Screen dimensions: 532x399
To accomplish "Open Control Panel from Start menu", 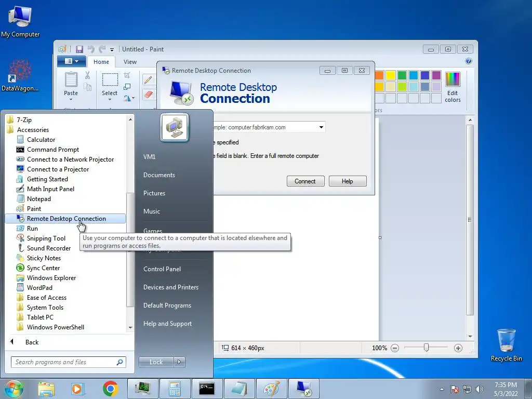I will [162, 269].
